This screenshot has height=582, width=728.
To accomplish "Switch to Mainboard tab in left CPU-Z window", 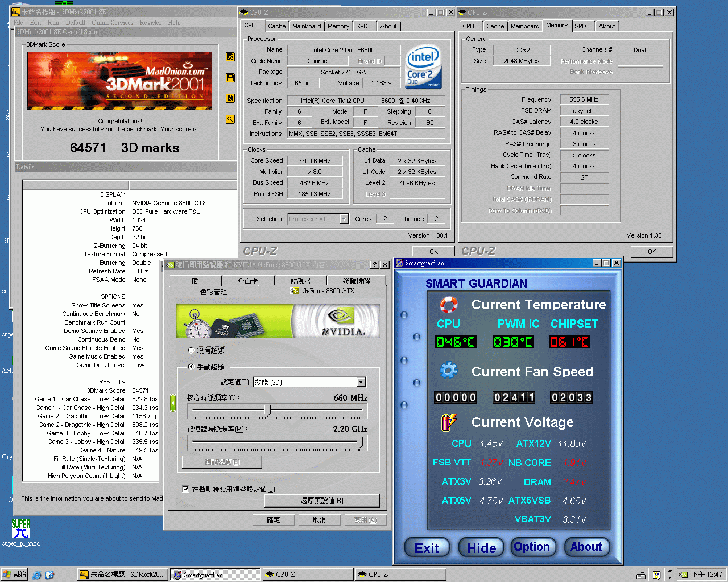I will pos(307,26).
